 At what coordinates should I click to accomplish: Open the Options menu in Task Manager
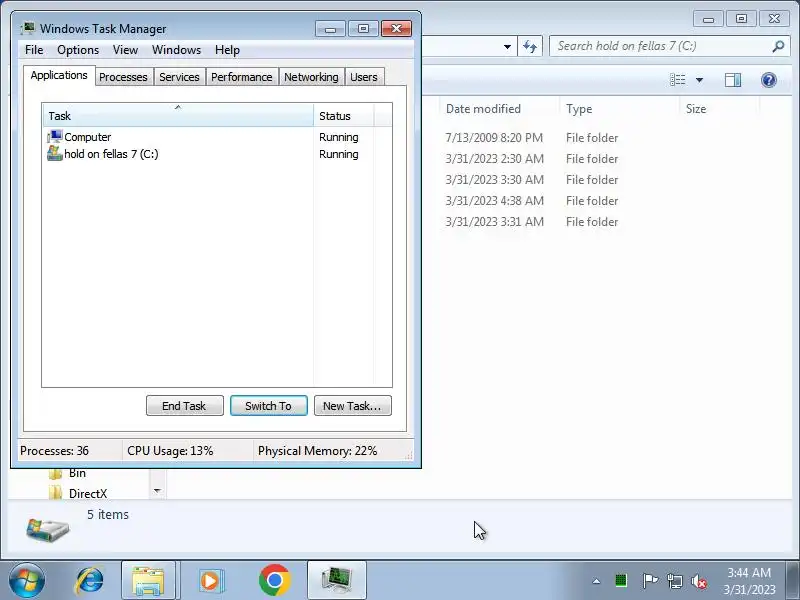coord(78,50)
